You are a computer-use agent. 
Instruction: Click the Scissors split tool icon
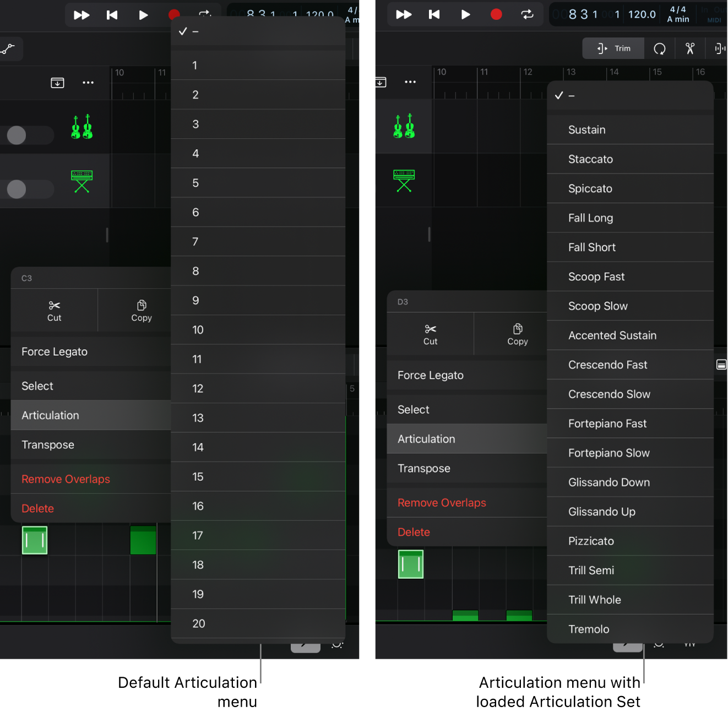click(690, 48)
